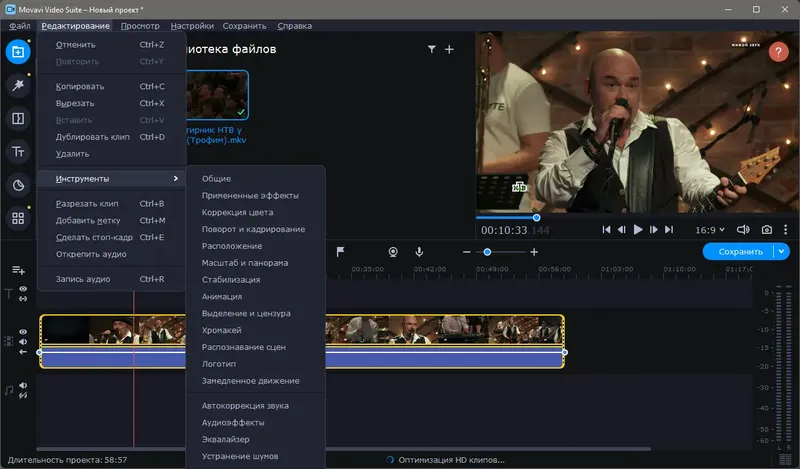Click the webcam record icon
The width and height of the screenshot is (800, 469).
tap(393, 252)
